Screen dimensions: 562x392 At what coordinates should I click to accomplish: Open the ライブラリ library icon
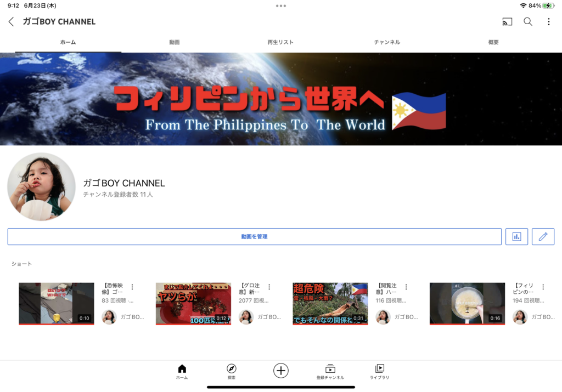point(379,372)
